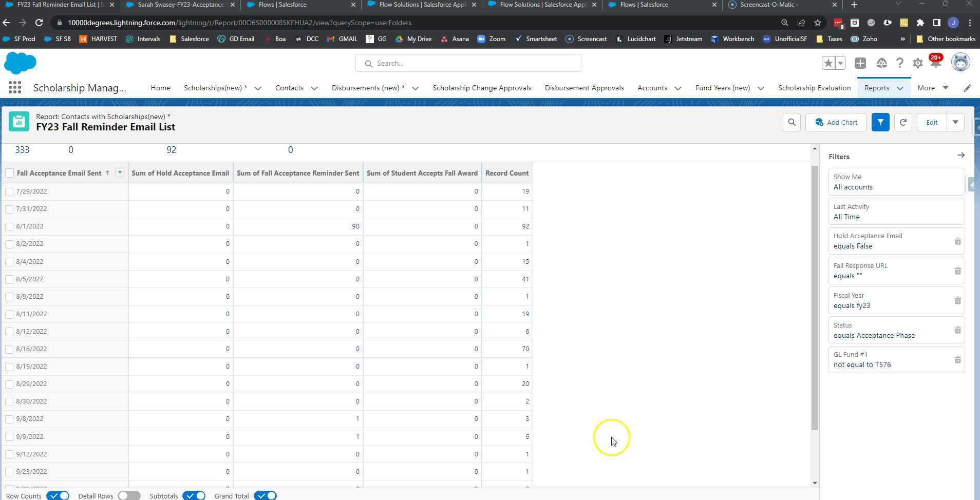Open the Fall Acceptance Email Sent column menu
Viewport: 980px width, 500px height.
120,173
